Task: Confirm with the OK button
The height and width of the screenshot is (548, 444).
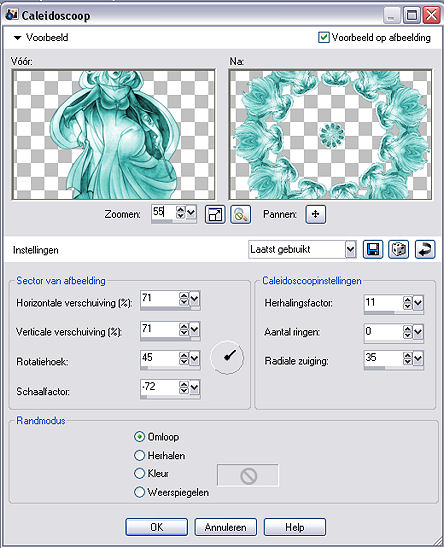Action: click(x=156, y=527)
